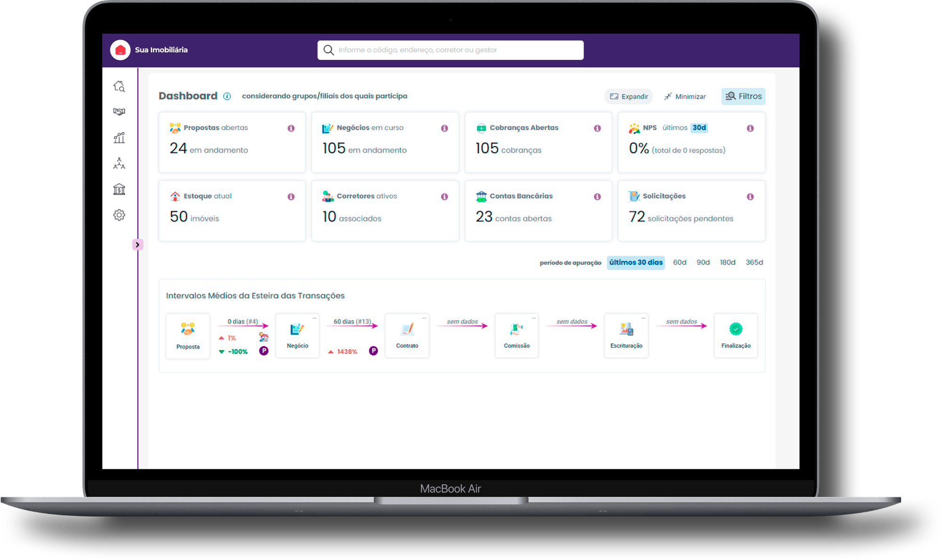This screenshot has height=560, width=942.
Task: Open the Corretores ativos card
Action: 385,211
